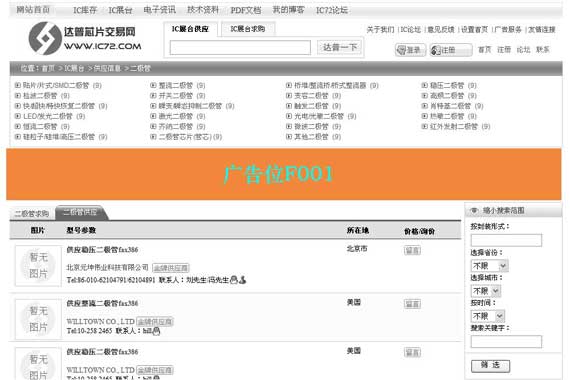Click plus icon beside 触发二极管
Image resolution: width=570 pixels, height=380 pixels.
pyautogui.click(x=289, y=106)
